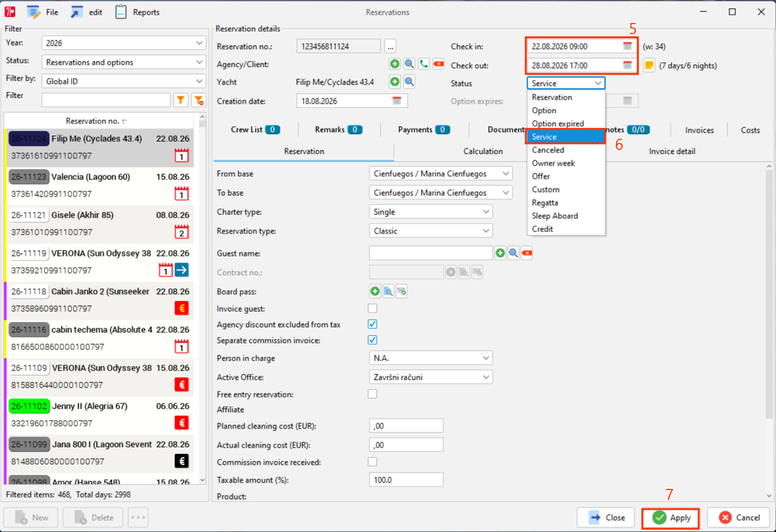The width and height of the screenshot is (776, 532).
Task: Add yacht using green plus icon
Action: (x=394, y=82)
